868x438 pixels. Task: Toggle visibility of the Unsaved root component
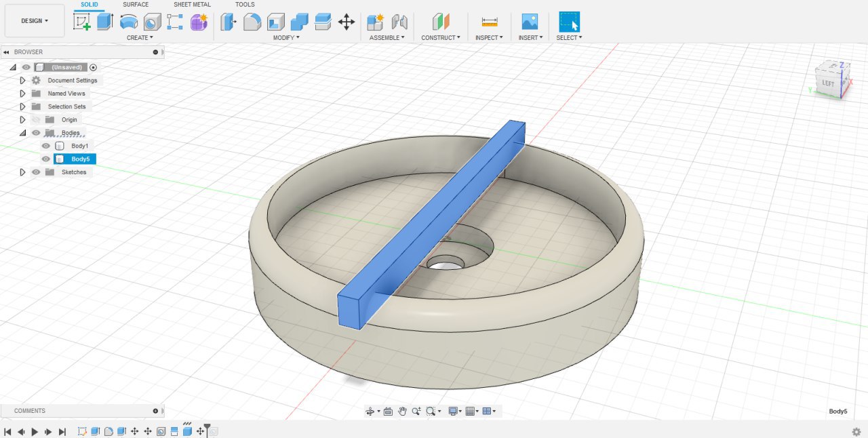tap(26, 67)
